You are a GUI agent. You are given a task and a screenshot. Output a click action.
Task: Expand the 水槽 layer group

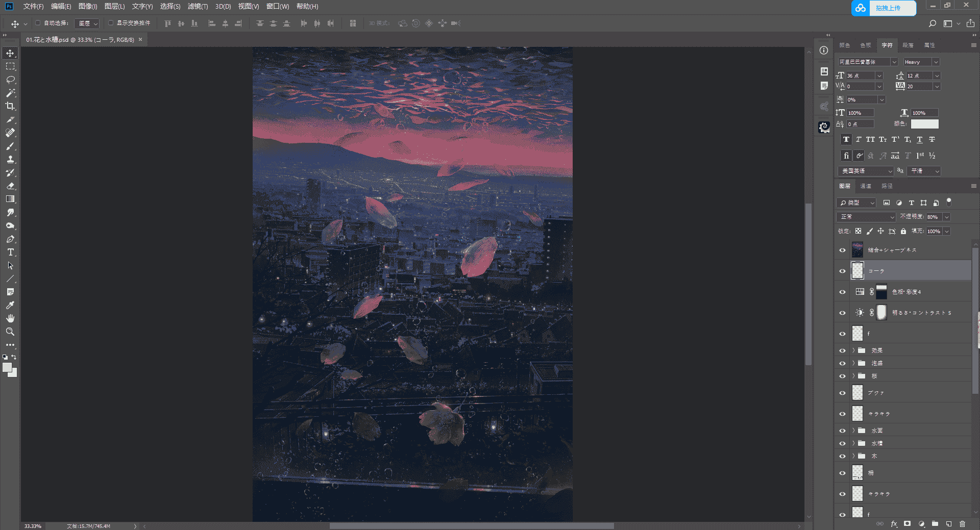coord(853,443)
